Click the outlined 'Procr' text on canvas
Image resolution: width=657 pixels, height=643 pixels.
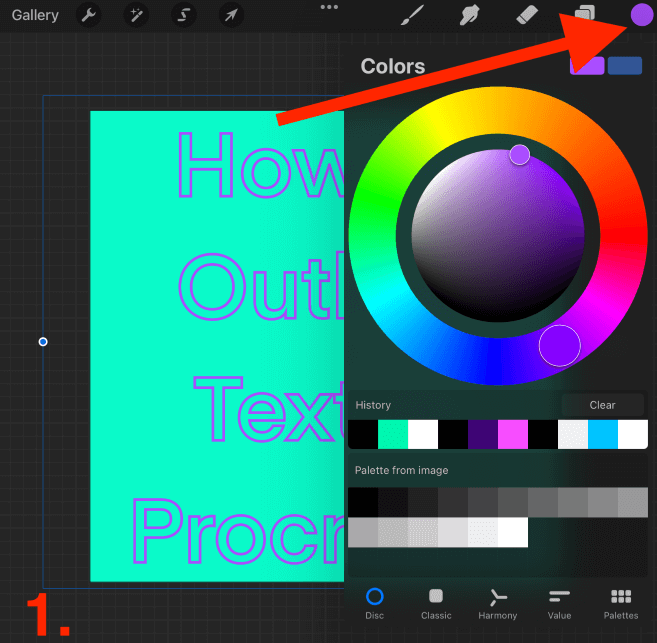click(x=238, y=531)
